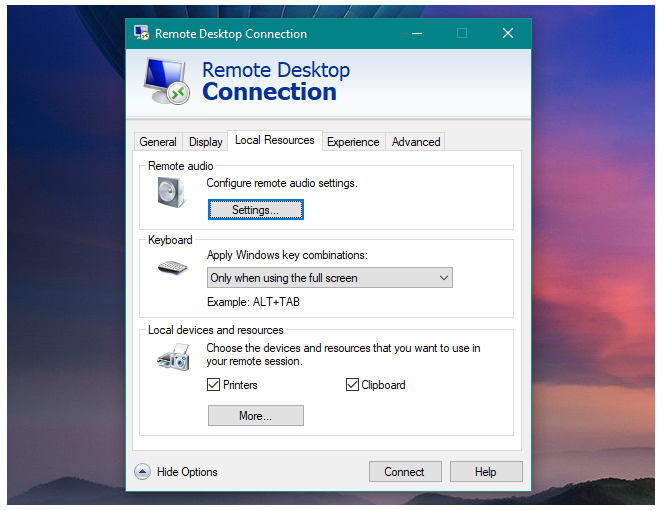The width and height of the screenshot is (662, 510).
Task: Open the Display tab
Action: (206, 142)
